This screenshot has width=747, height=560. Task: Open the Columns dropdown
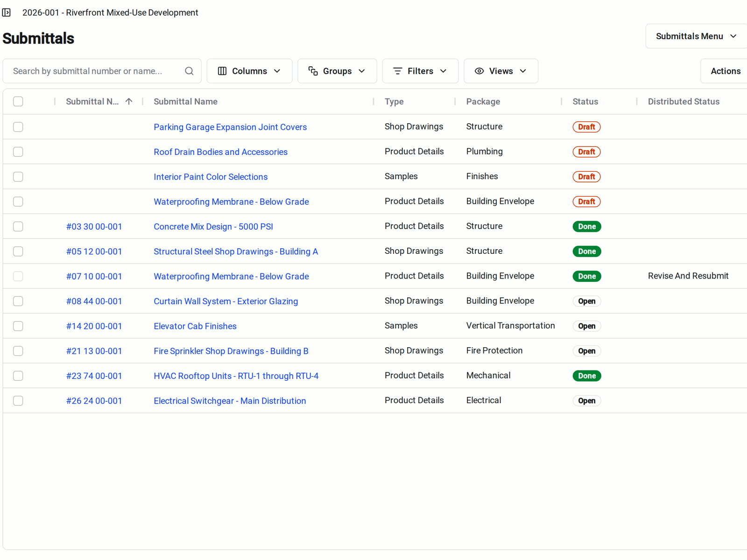[x=249, y=71]
